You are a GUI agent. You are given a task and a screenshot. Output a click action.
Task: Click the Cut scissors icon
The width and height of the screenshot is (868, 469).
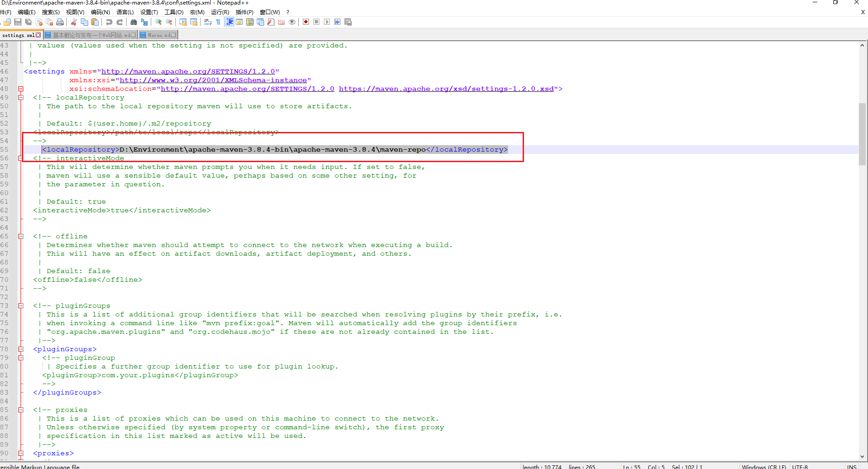(x=74, y=22)
